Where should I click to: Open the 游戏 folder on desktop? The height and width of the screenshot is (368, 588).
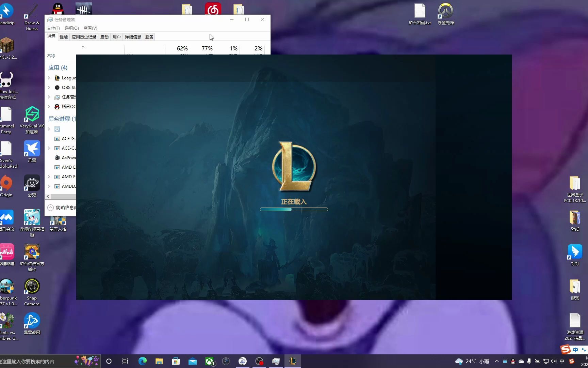pyautogui.click(x=575, y=289)
